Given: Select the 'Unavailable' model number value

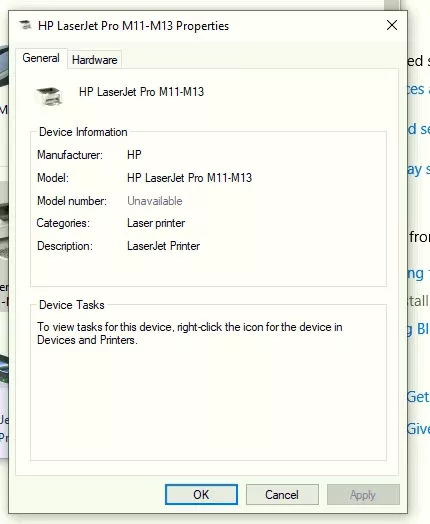Looking at the screenshot, I should (155, 201).
